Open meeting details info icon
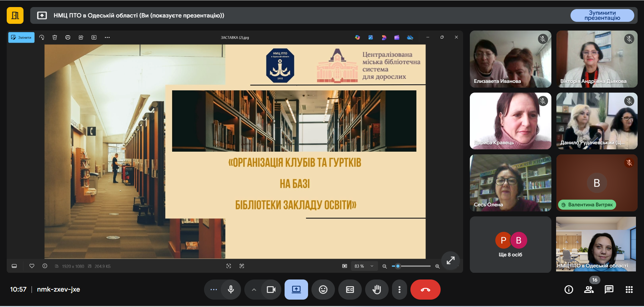Image resolution: width=644 pixels, height=307 pixels. click(x=568, y=290)
